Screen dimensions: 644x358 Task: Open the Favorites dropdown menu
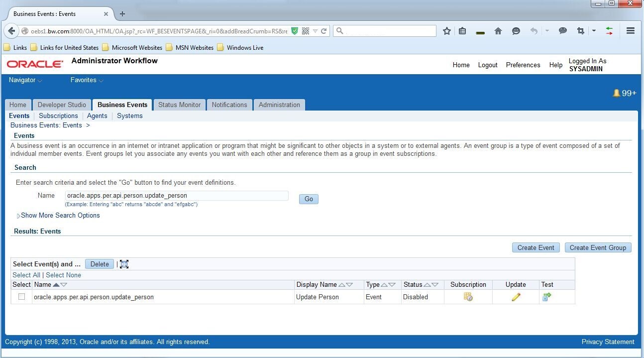(x=87, y=80)
